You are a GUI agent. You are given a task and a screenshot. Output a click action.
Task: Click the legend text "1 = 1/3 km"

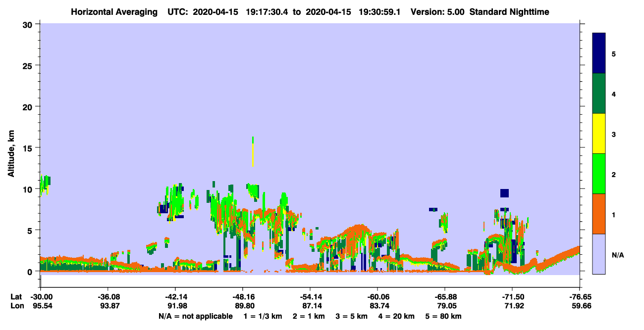(x=262, y=316)
